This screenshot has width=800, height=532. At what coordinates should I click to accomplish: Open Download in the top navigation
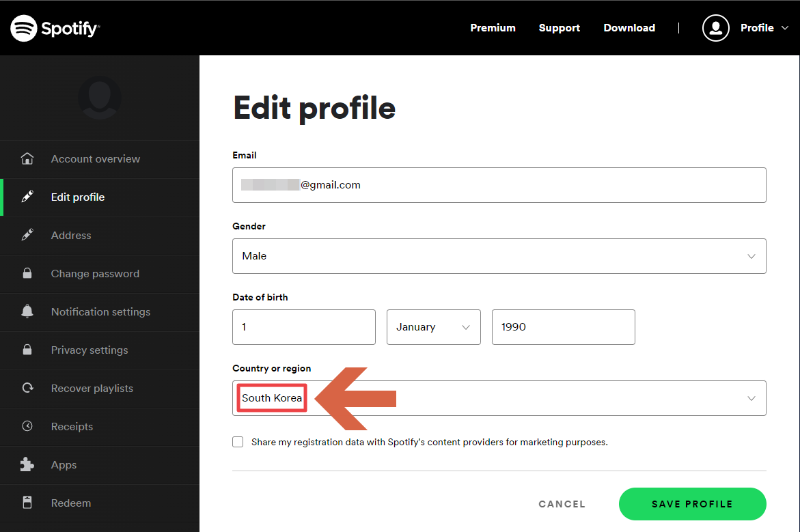629,28
